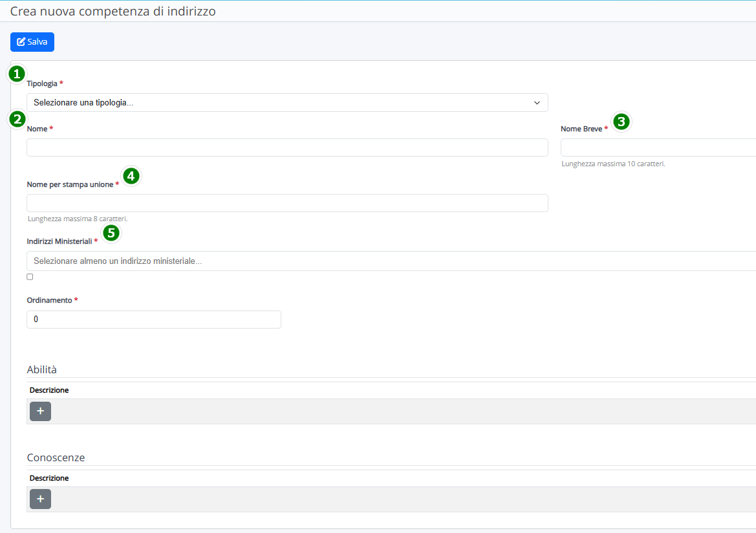
Task: Add a new Conoscenze row with plus
Action: tap(40, 499)
